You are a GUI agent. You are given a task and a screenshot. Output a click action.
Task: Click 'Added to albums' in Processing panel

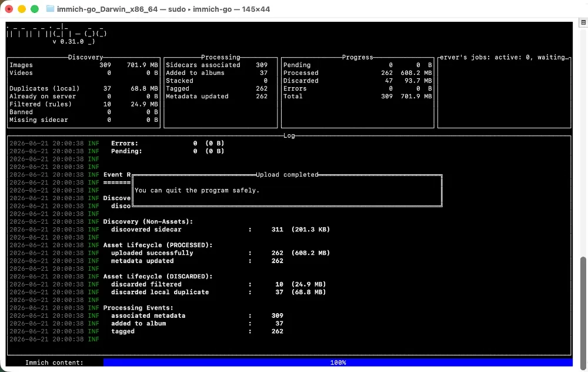click(x=217, y=73)
